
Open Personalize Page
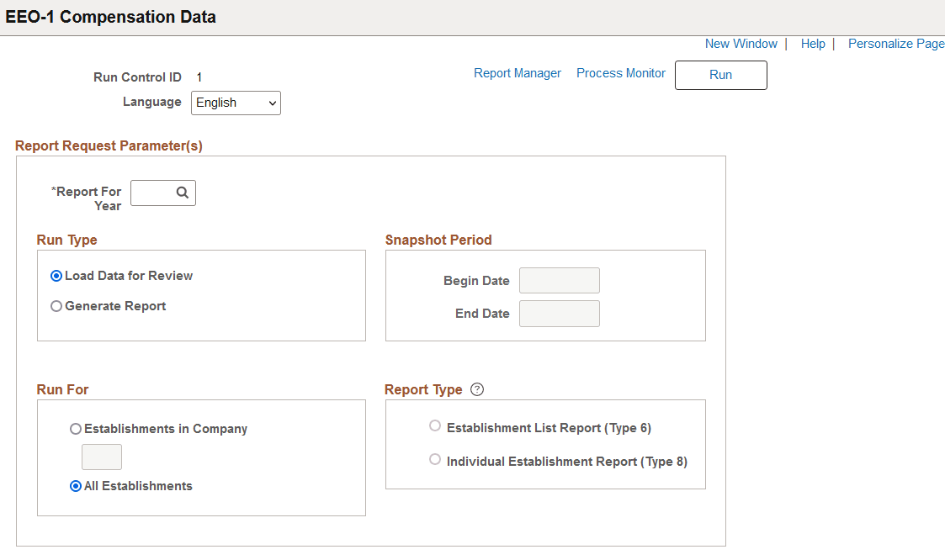point(896,43)
